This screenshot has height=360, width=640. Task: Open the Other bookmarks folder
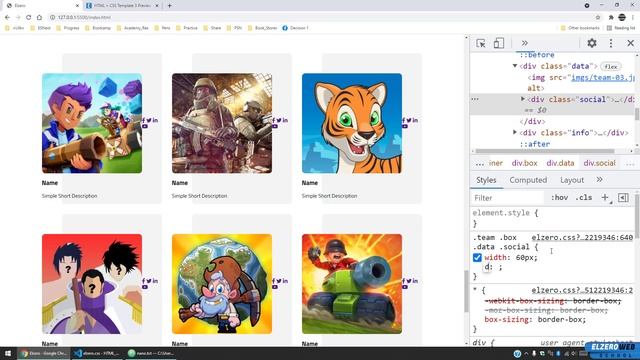(580, 28)
